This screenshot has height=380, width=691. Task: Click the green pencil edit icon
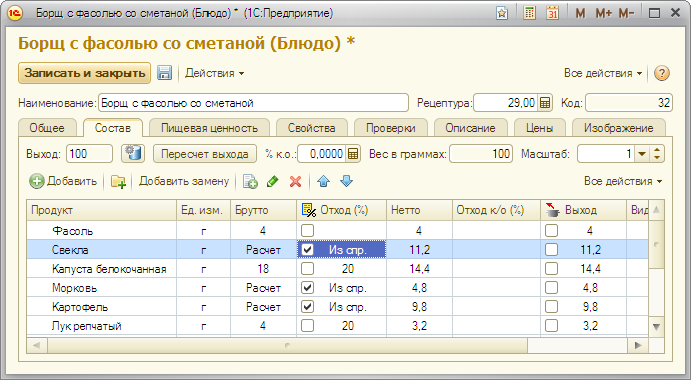(273, 181)
